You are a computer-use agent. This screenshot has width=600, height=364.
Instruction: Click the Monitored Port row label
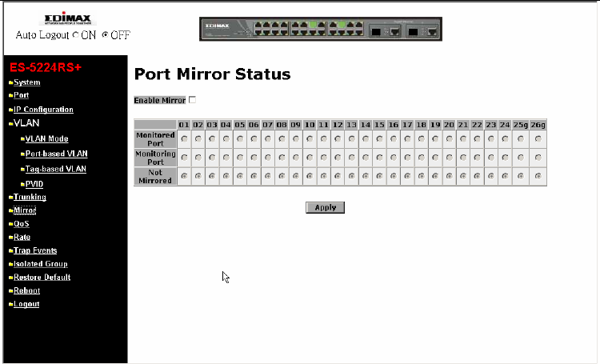[155, 139]
